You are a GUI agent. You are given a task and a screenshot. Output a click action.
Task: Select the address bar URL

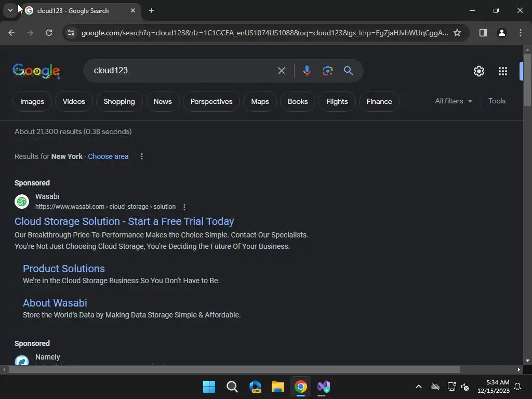(x=264, y=33)
